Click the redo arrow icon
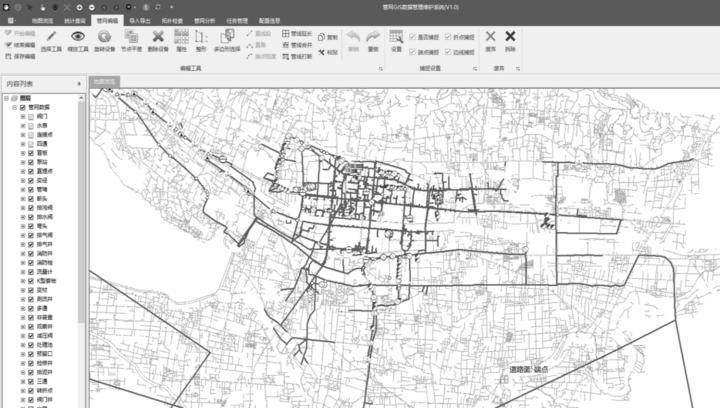The height and width of the screenshot is (408, 720). click(x=373, y=37)
